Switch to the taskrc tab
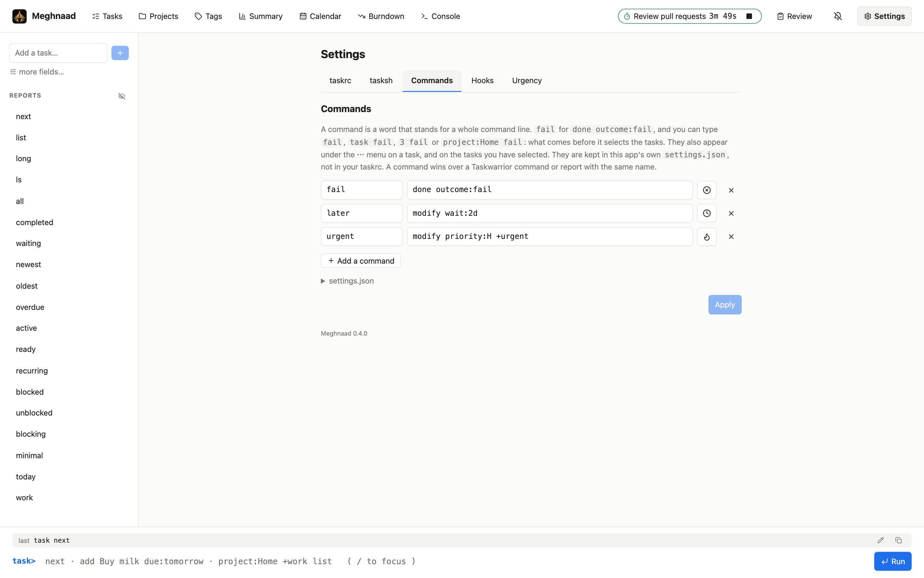924x578 pixels. 340,81
